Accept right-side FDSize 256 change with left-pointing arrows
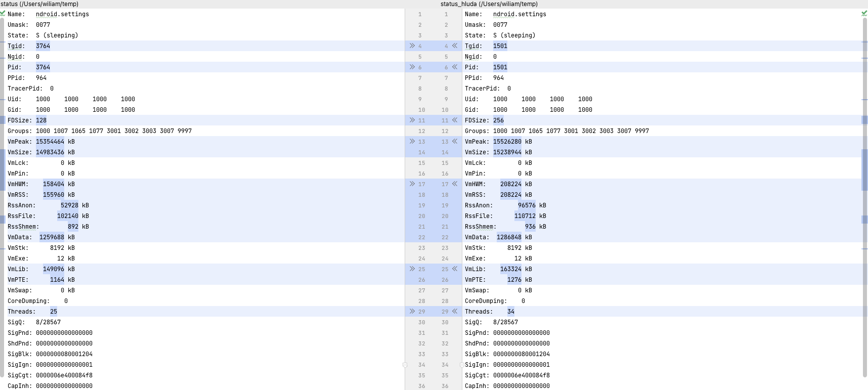The image size is (868, 390). pyautogui.click(x=455, y=120)
